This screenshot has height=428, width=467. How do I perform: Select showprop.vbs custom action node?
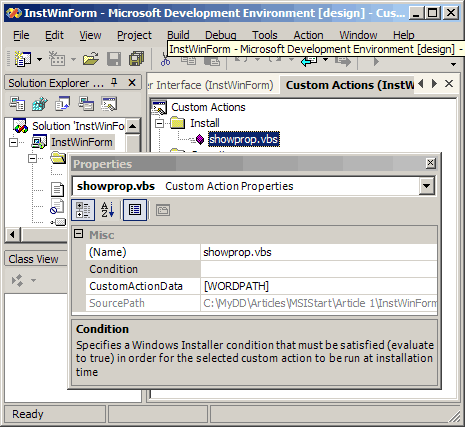point(244,139)
